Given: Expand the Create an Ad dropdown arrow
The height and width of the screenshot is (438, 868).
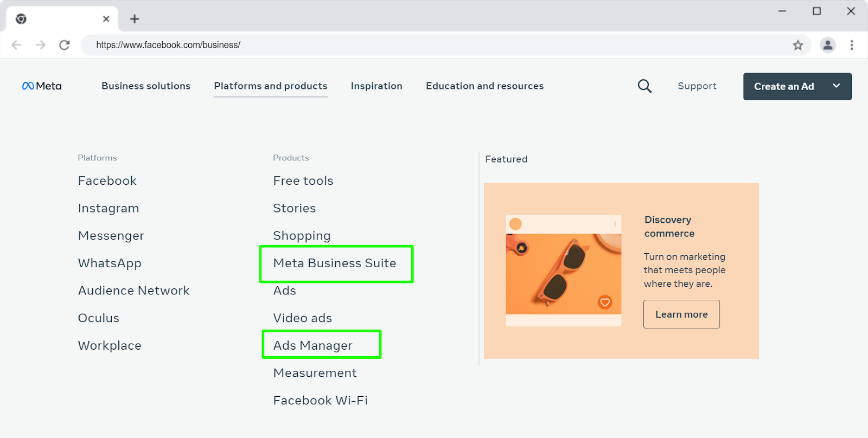Looking at the screenshot, I should click(x=837, y=86).
